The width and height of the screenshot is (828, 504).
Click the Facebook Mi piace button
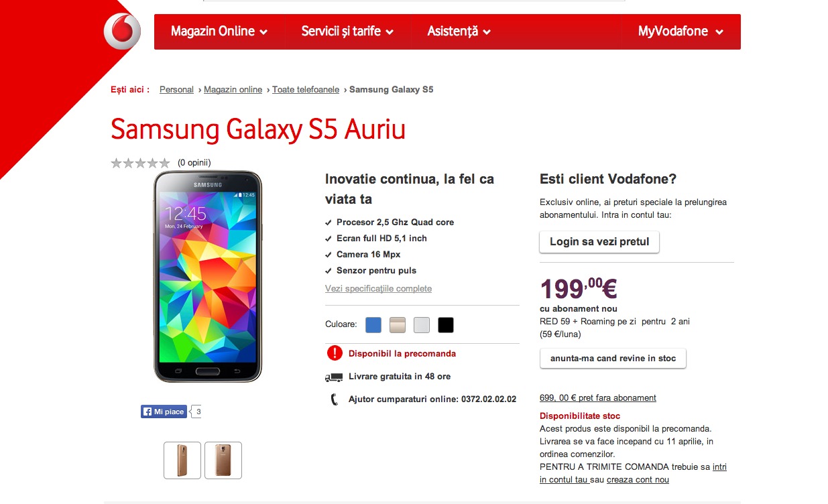pos(164,412)
